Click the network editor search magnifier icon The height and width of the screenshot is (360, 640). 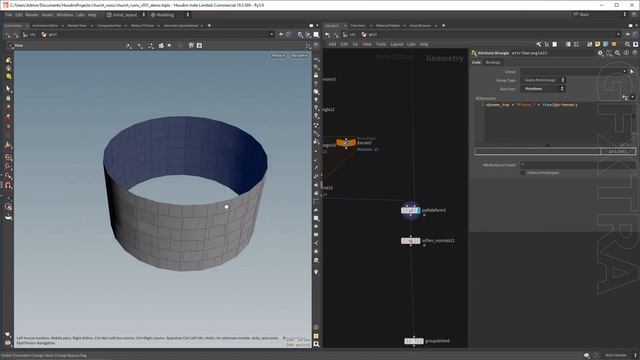pyautogui.click(x=627, y=44)
